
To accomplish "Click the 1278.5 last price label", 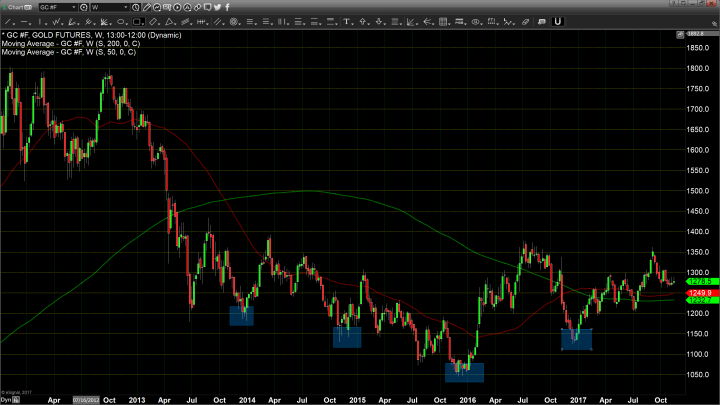I will click(697, 281).
